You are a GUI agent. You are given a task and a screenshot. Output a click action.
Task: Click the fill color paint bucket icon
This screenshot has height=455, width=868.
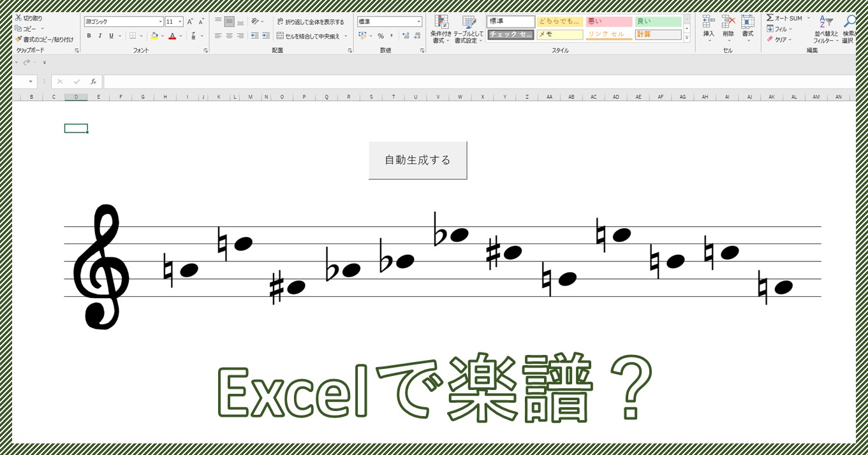(154, 36)
